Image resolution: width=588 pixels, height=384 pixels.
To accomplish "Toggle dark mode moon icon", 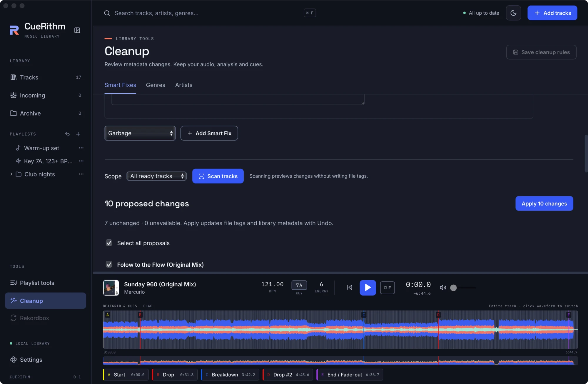I will click(513, 13).
